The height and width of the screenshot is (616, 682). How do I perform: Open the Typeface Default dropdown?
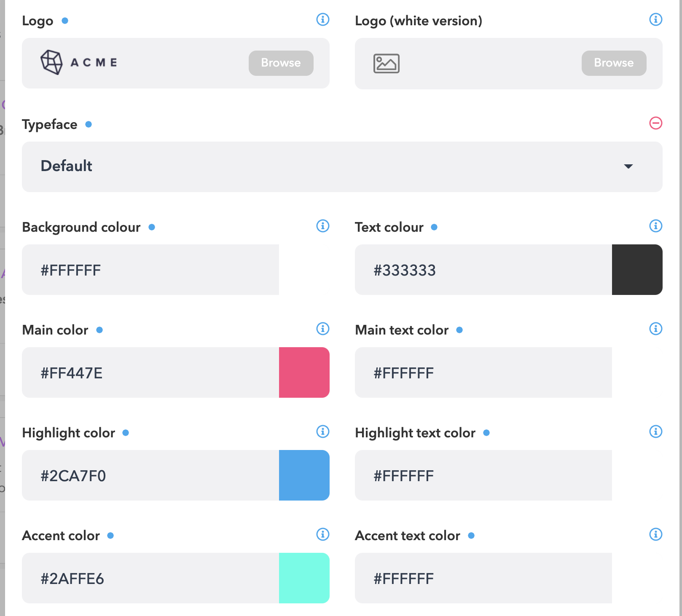tap(342, 167)
